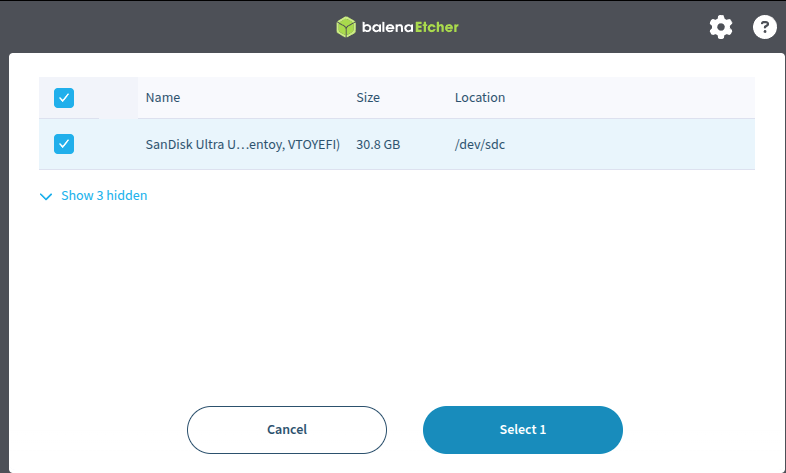Open settings with the gear icon
Viewport: 786px width, 473px height.
[x=721, y=27]
